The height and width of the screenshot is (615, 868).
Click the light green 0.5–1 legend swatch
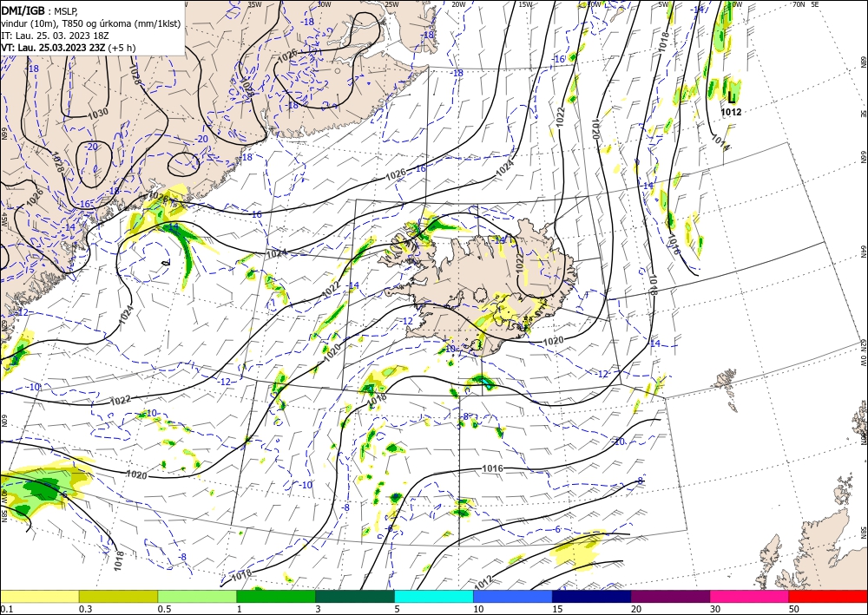pyautogui.click(x=197, y=596)
